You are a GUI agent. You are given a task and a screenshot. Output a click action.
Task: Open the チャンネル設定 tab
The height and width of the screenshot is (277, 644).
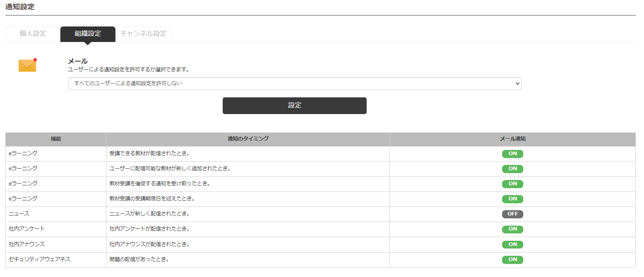(x=143, y=34)
